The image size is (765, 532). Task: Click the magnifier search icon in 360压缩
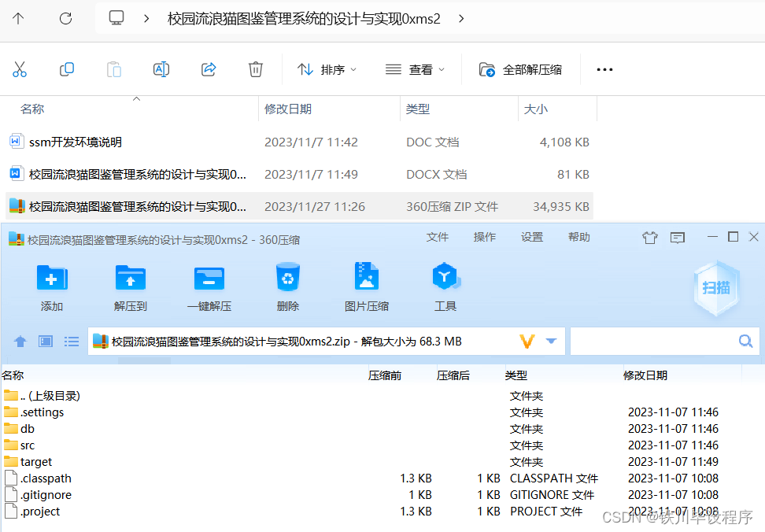tap(745, 342)
